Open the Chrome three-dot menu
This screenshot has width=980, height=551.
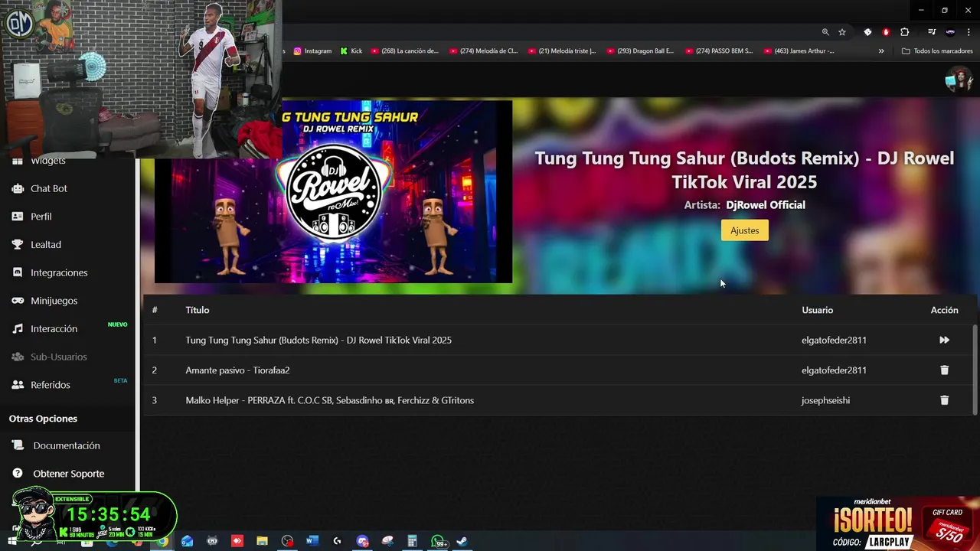coord(969,32)
